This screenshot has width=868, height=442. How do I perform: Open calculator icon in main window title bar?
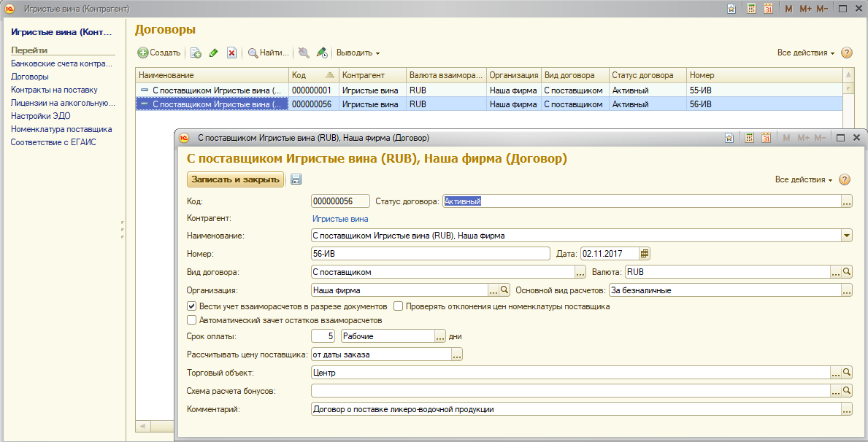[x=751, y=9]
